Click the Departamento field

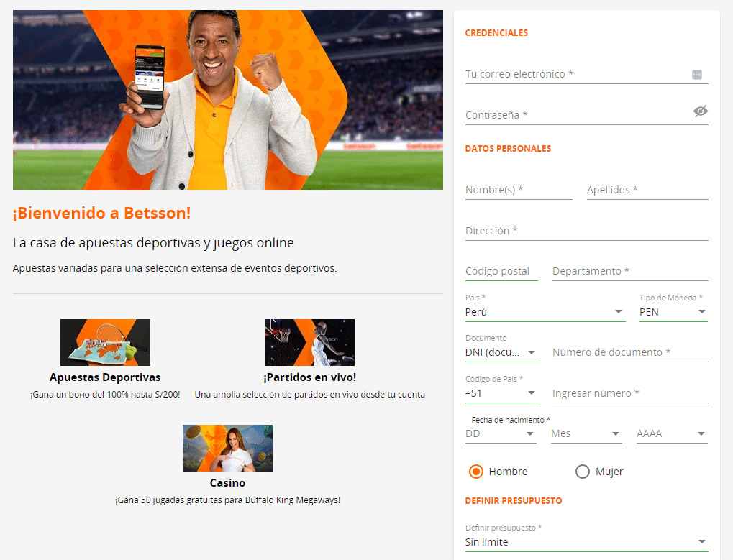630,271
